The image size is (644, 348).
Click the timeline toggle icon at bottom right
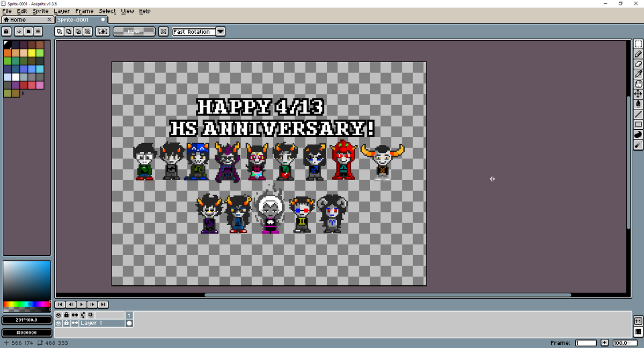(638, 332)
